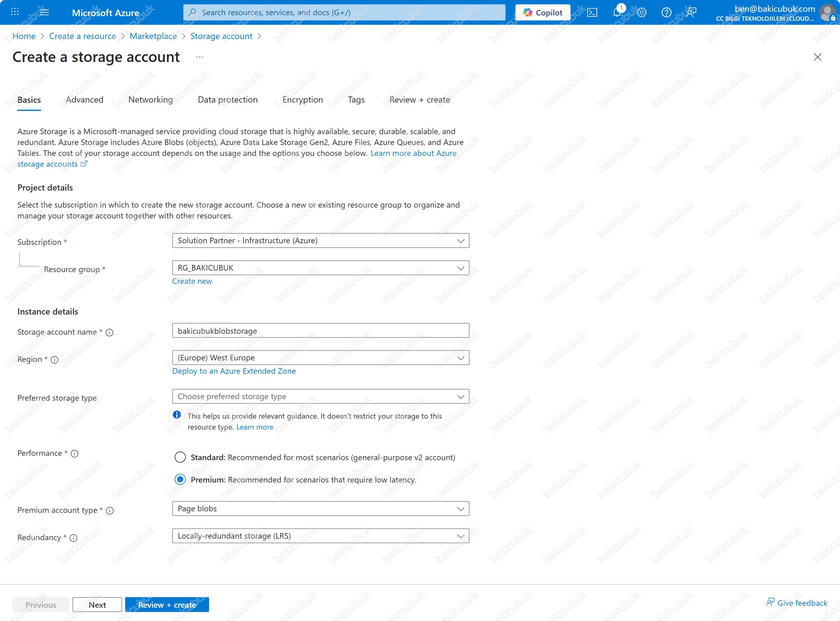Expand the Subscription dropdown
The image size is (840, 621).
click(321, 241)
